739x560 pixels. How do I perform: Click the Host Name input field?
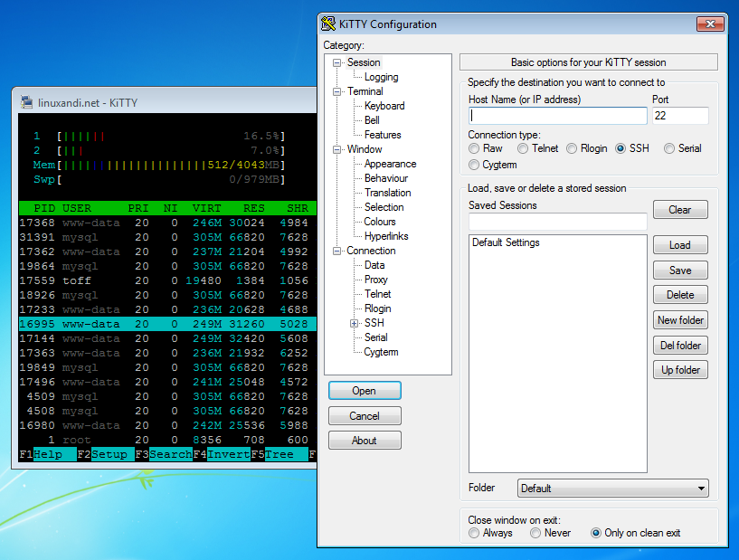[558, 116]
